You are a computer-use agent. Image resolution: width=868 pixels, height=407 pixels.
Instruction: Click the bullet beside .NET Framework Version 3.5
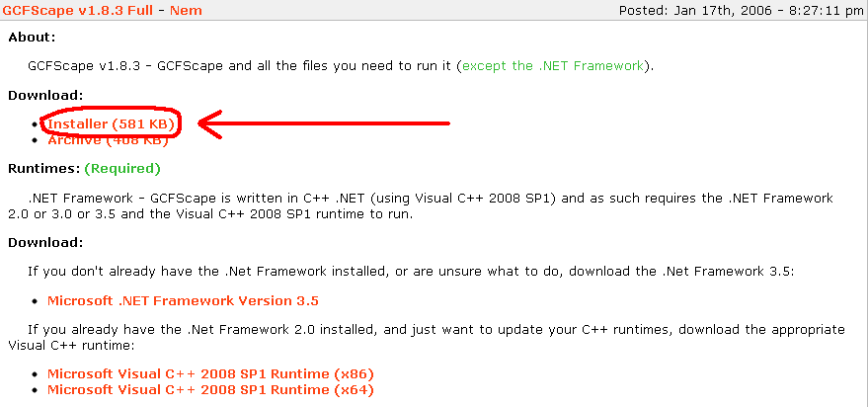pyautogui.click(x=38, y=300)
